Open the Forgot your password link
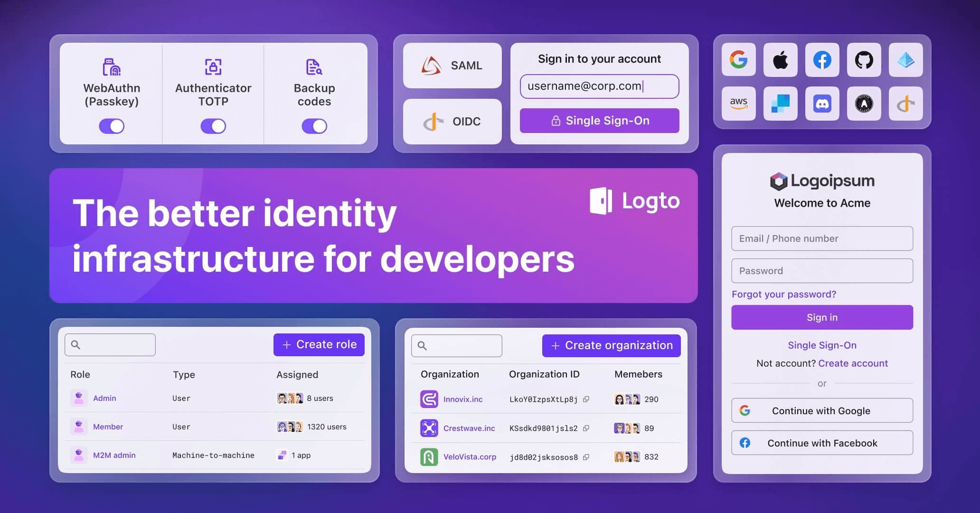 784,294
